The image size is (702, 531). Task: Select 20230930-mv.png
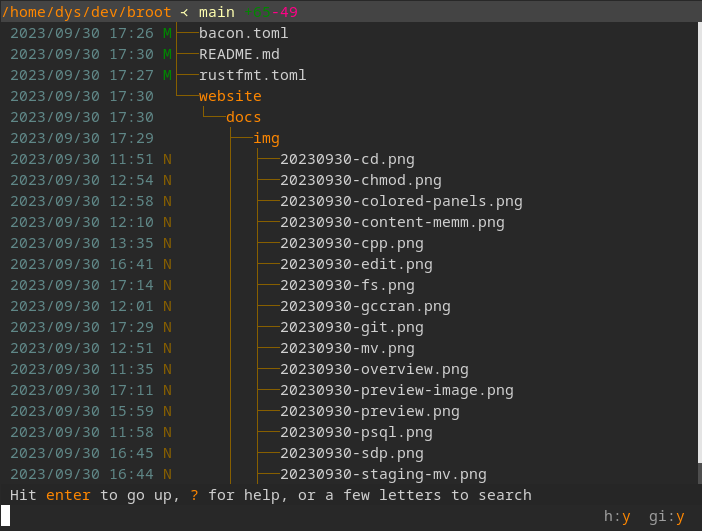click(347, 349)
